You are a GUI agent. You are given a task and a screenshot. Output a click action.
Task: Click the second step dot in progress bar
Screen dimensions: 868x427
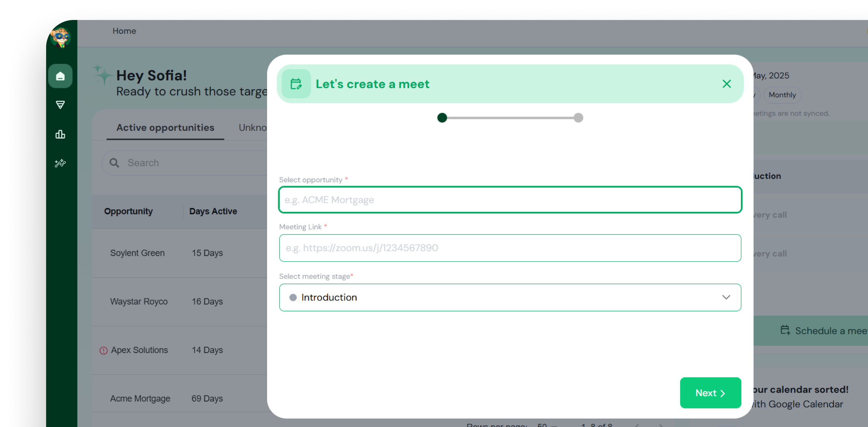pyautogui.click(x=578, y=118)
